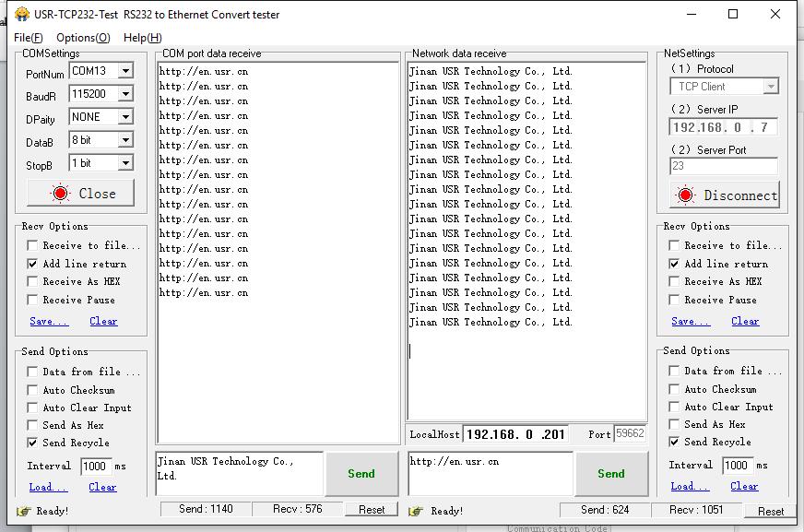Enable network Auto Checksum checkbox
The width and height of the screenshot is (804, 532).
click(x=674, y=389)
